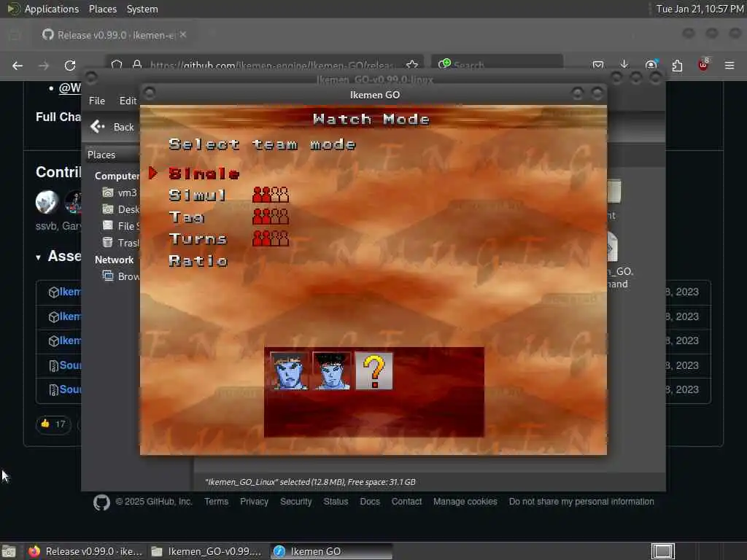Select the random question mark character
Viewport: 747px width, 560px height.
coord(374,371)
